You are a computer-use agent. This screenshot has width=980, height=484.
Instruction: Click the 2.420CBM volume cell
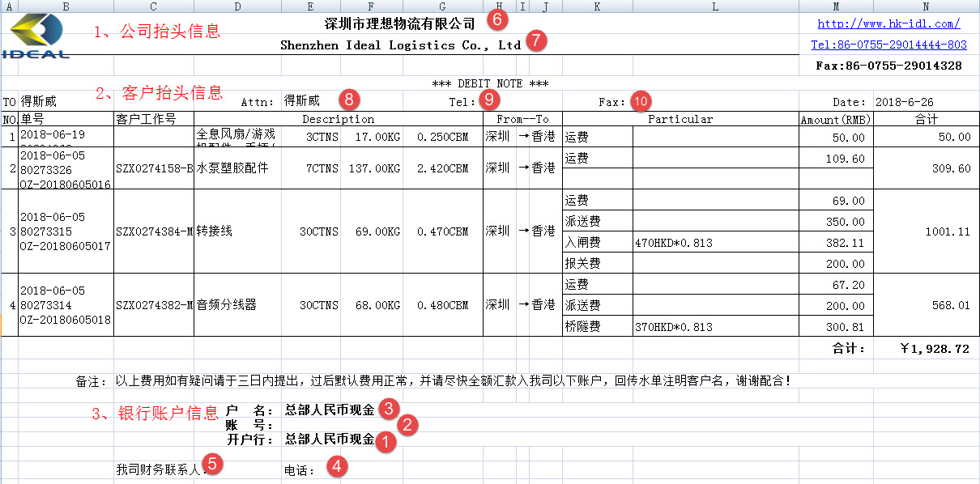point(443,168)
